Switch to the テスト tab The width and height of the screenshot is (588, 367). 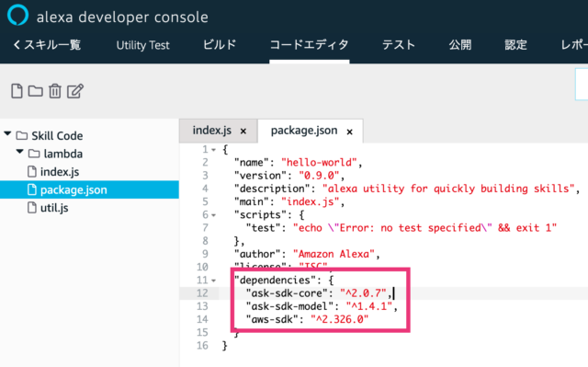[399, 45]
